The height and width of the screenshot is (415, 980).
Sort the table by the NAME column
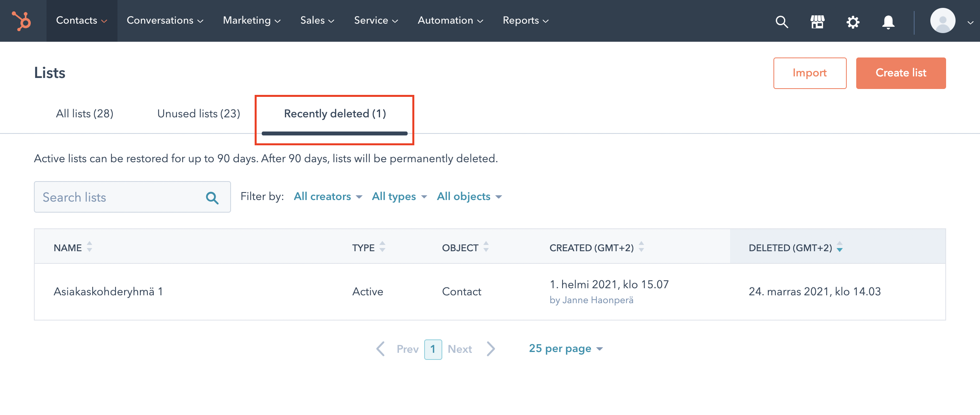coord(73,247)
